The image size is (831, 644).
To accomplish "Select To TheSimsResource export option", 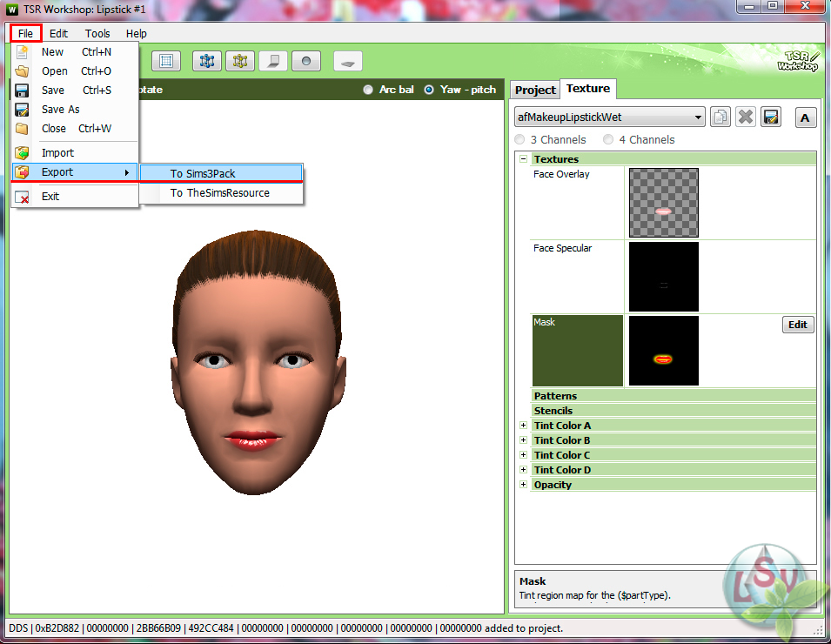I will pyautogui.click(x=221, y=193).
